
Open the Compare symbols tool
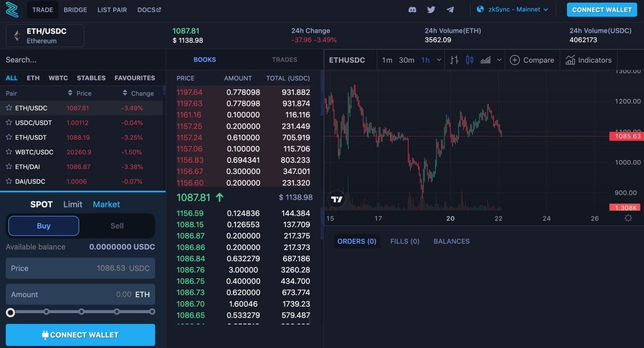click(532, 60)
